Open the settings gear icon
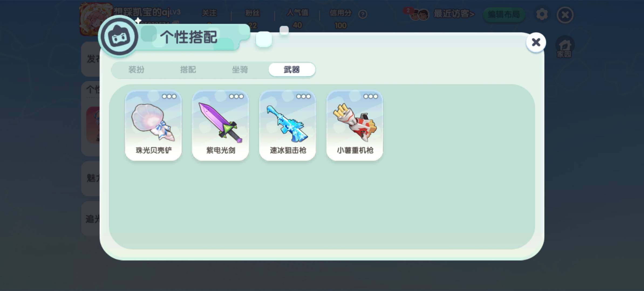Viewport: 644px width, 291px height. point(542,14)
